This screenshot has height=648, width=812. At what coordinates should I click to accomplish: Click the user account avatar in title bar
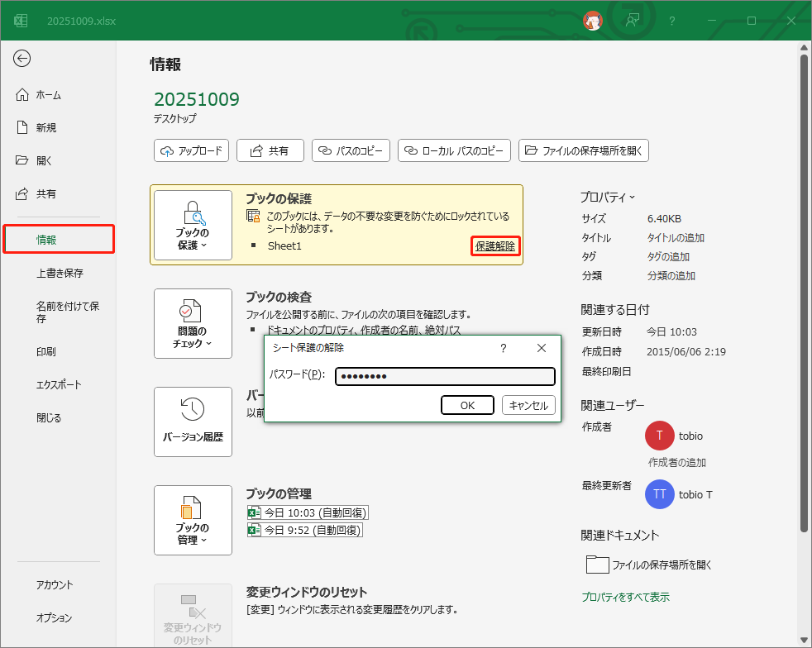point(592,21)
